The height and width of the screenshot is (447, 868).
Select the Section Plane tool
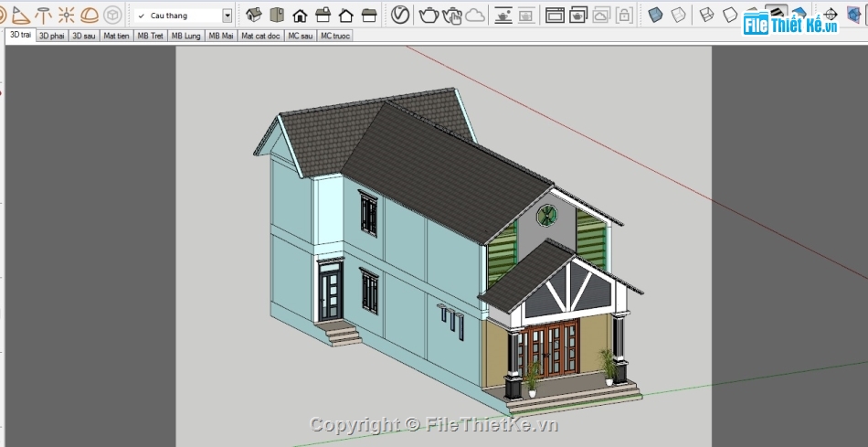click(831, 15)
